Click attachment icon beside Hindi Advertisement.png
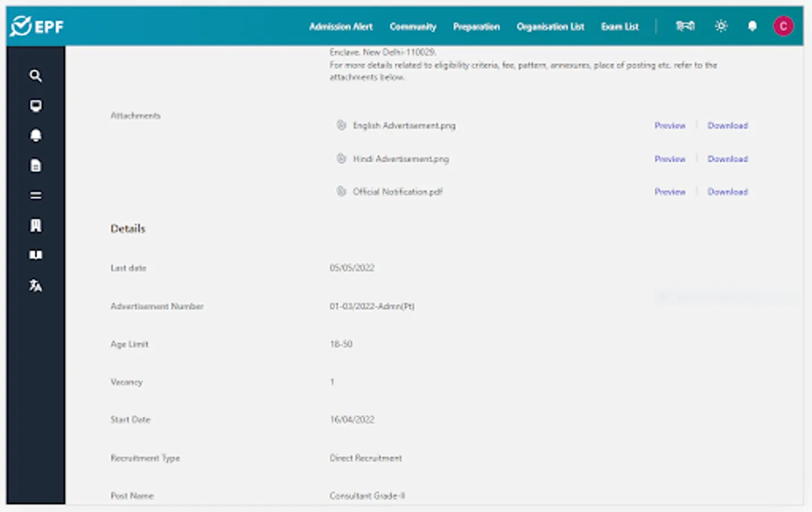 (341, 159)
